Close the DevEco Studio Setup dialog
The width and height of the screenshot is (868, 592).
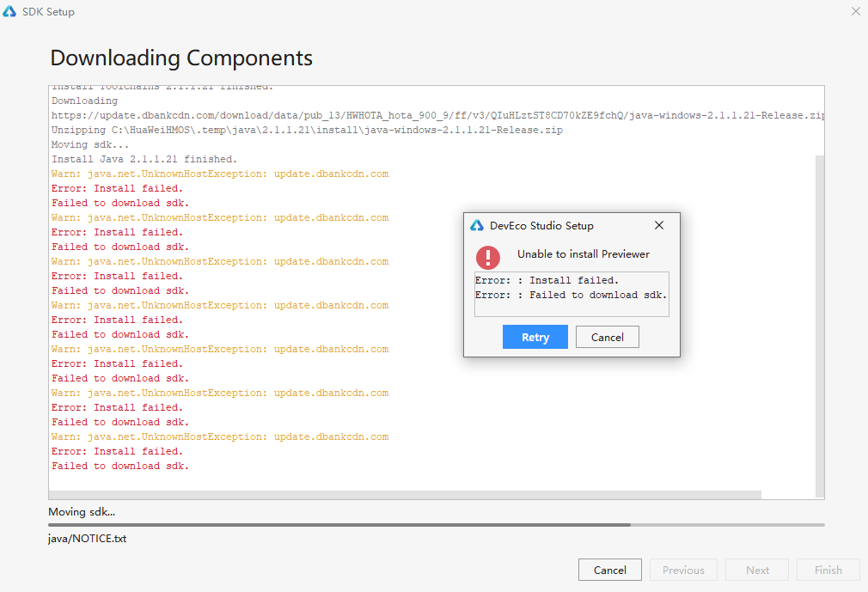tap(659, 225)
